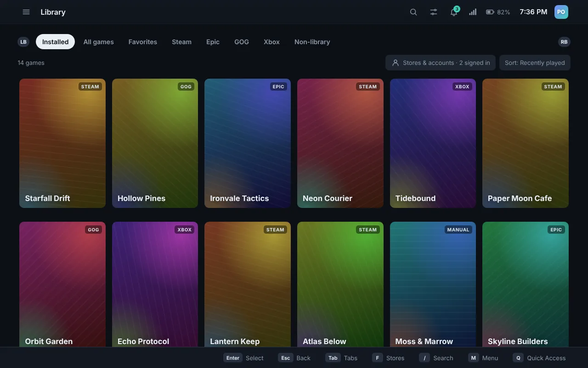Open the Non-library tab
The image size is (588, 368).
pos(312,42)
